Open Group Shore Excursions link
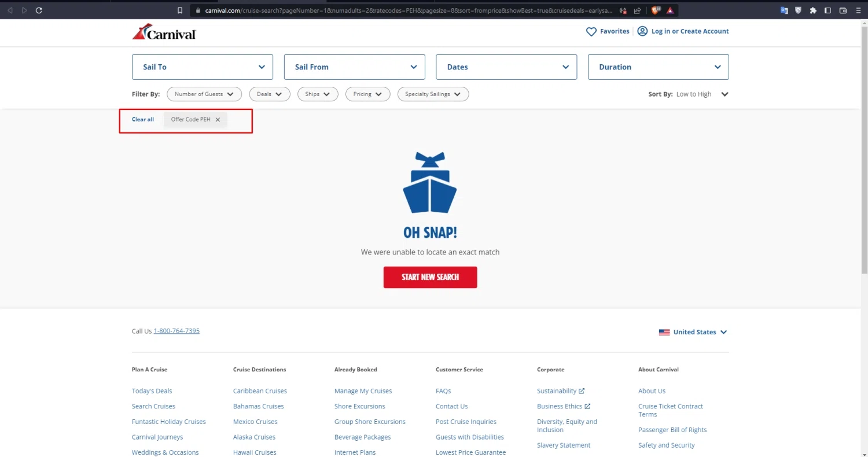 coord(370,422)
